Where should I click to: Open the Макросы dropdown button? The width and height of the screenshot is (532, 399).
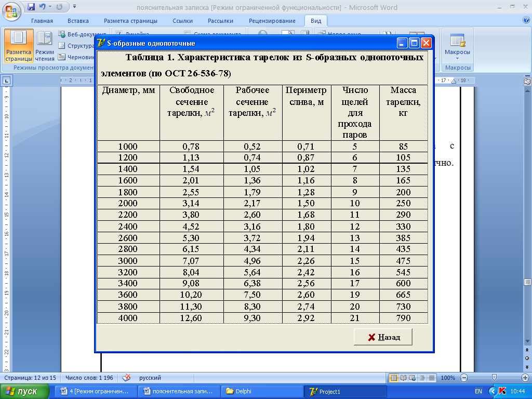click(457, 46)
